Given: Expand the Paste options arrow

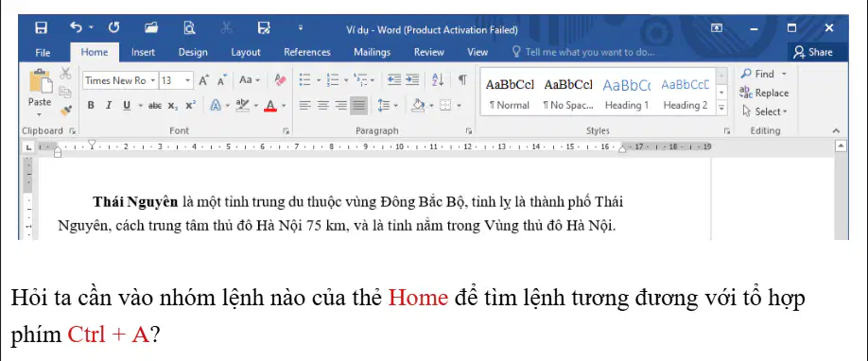Looking at the screenshot, I should [x=40, y=115].
